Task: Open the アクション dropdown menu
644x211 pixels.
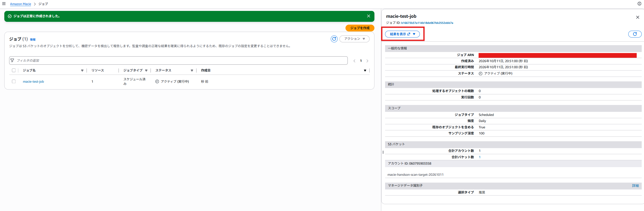Action: coord(354,39)
